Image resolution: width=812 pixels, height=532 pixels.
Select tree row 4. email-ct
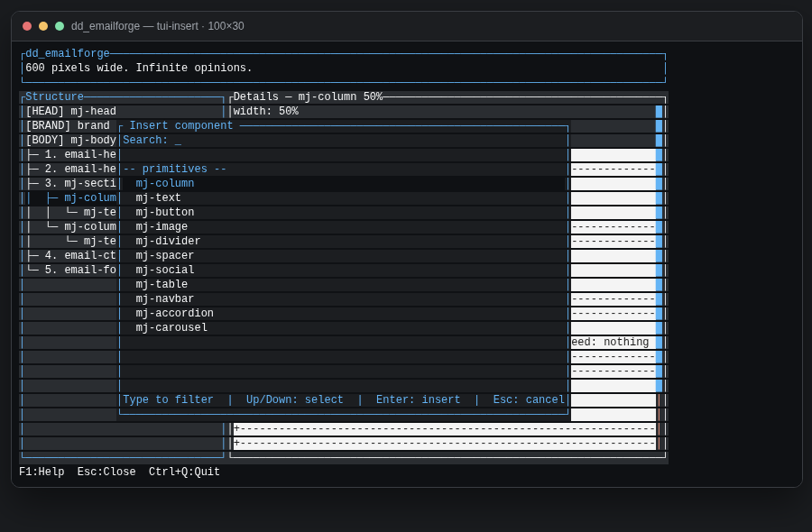coord(72,256)
